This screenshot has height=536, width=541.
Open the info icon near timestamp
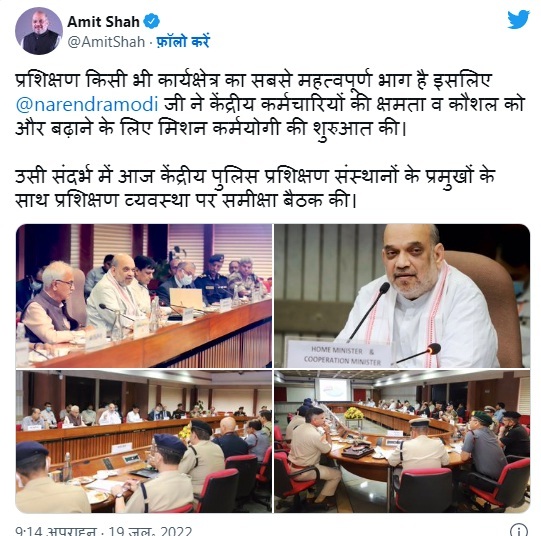coord(518,530)
